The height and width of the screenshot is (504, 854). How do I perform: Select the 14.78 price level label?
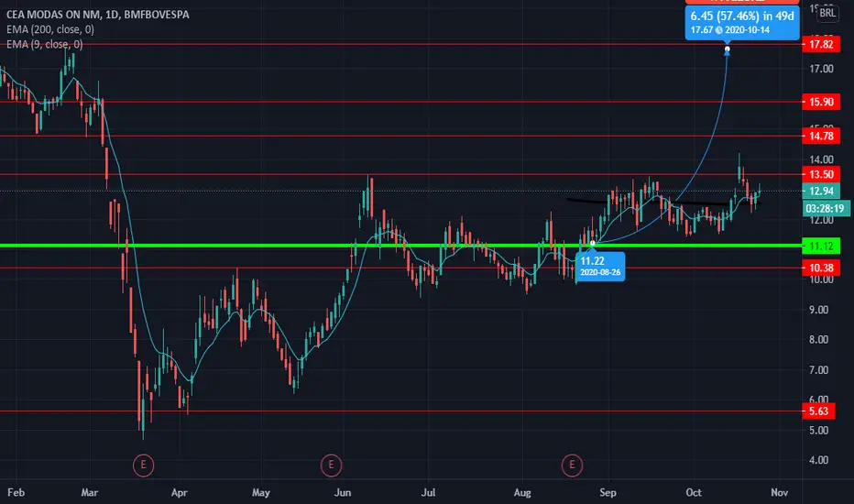(821, 137)
